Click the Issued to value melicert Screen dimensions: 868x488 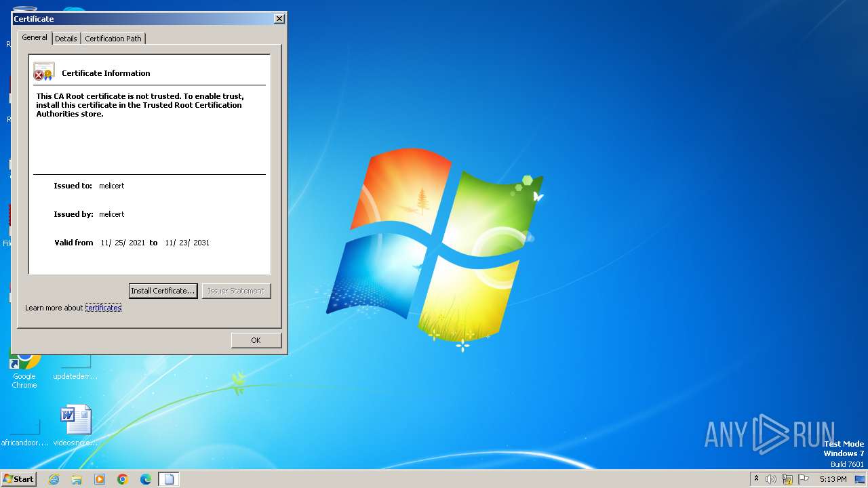point(112,186)
